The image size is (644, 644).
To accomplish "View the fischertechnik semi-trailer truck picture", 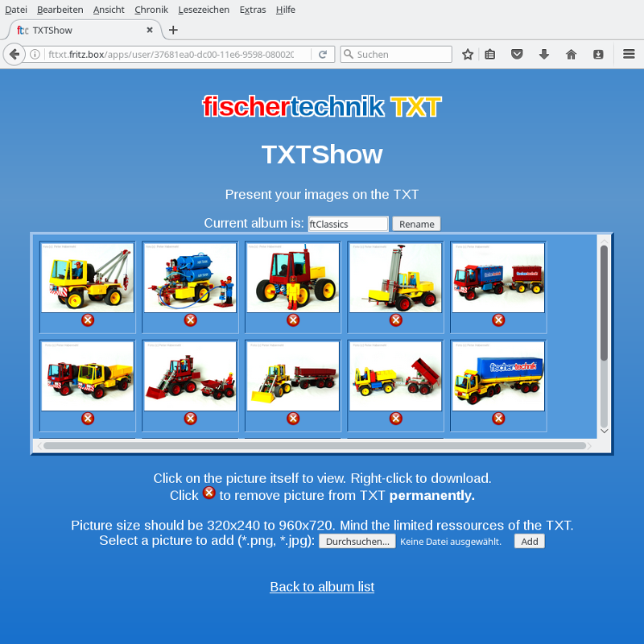I will [x=498, y=376].
